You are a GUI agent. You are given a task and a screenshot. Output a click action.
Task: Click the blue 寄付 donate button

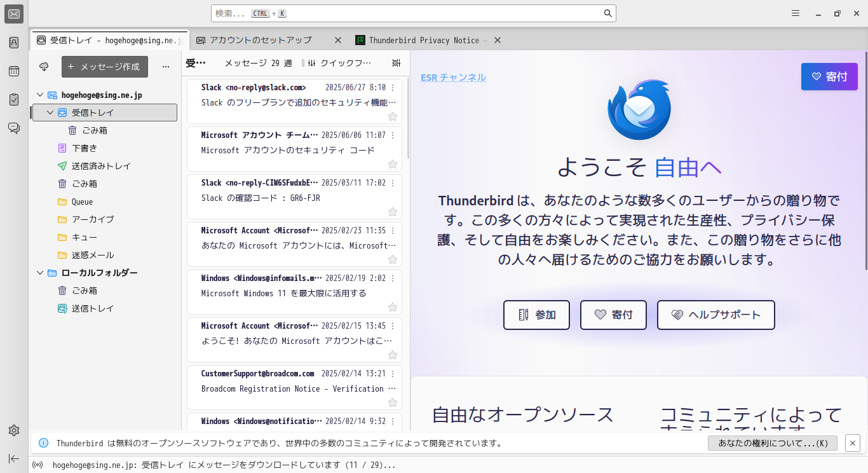[829, 76]
